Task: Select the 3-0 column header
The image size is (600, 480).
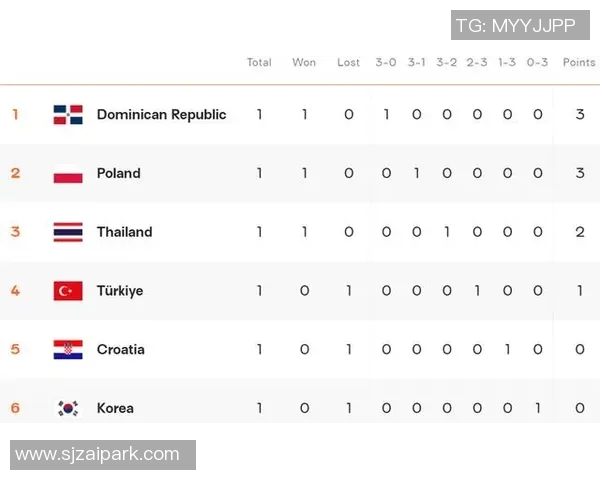Action: pos(386,62)
